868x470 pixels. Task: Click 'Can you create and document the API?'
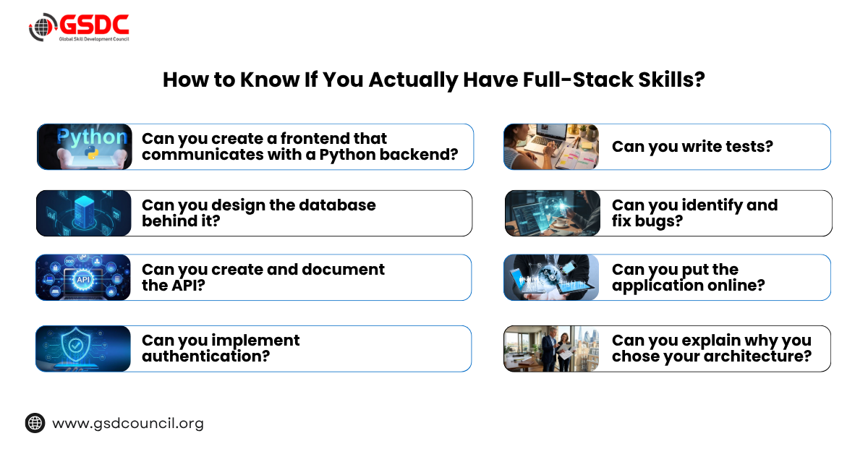[263, 277]
